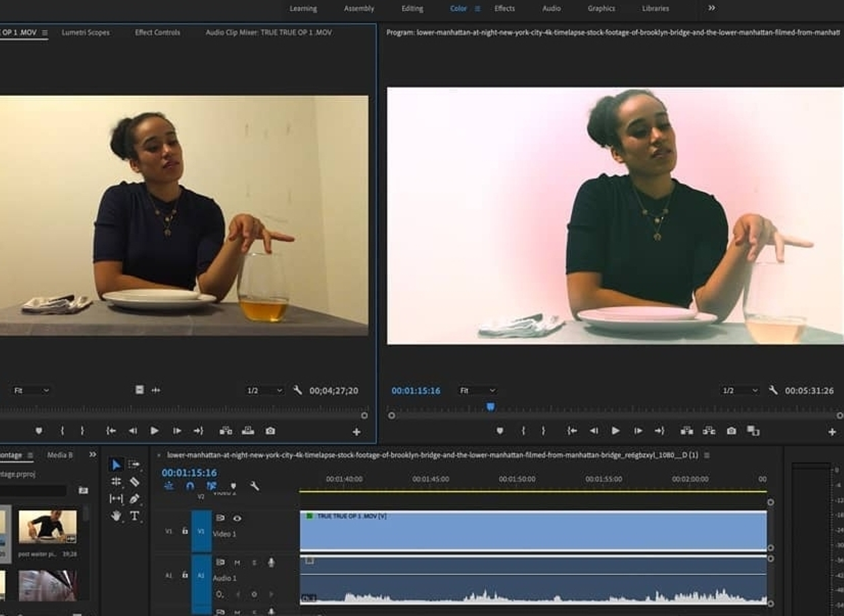
Task: Open timeline sequence panel menu
Action: [707, 455]
